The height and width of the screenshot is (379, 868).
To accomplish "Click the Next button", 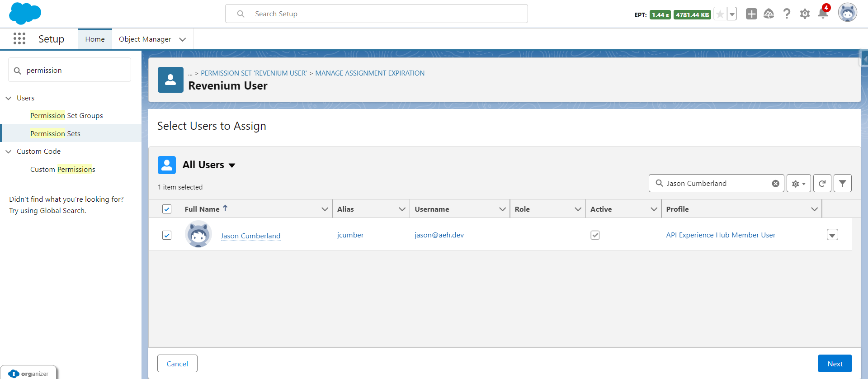I will [x=835, y=364].
